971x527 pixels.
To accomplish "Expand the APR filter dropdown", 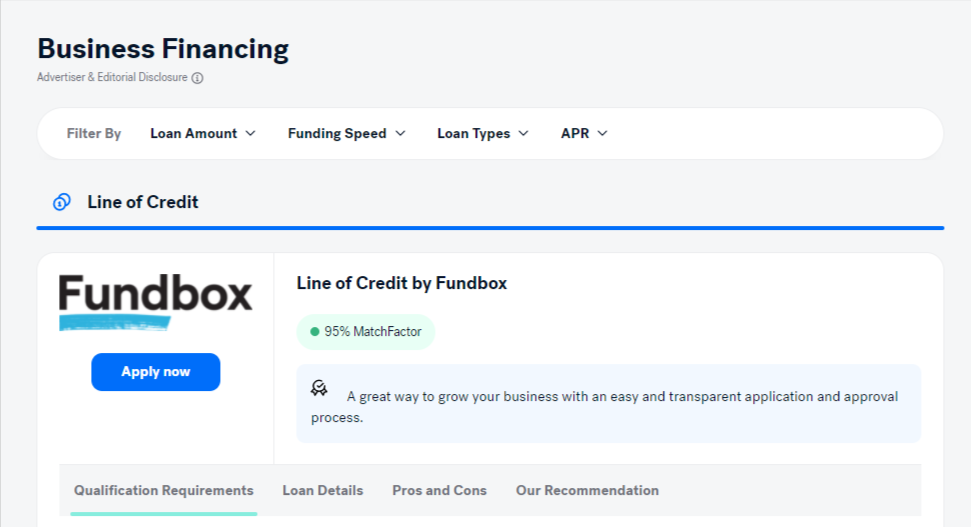I will (584, 133).
